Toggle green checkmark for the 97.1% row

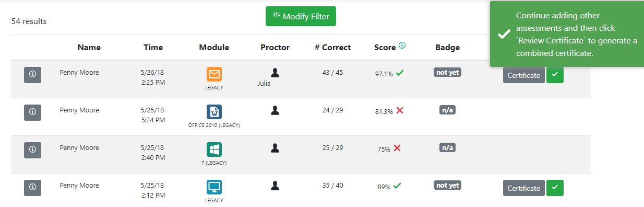(x=555, y=75)
